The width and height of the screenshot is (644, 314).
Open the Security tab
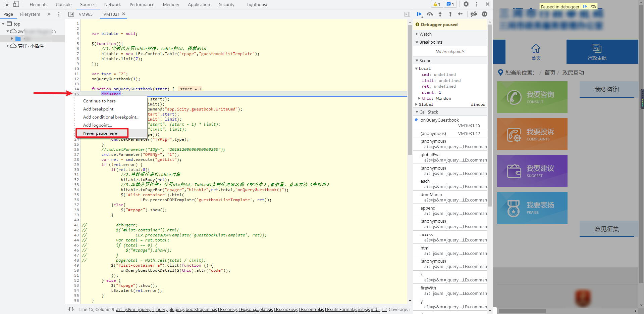(226, 4)
